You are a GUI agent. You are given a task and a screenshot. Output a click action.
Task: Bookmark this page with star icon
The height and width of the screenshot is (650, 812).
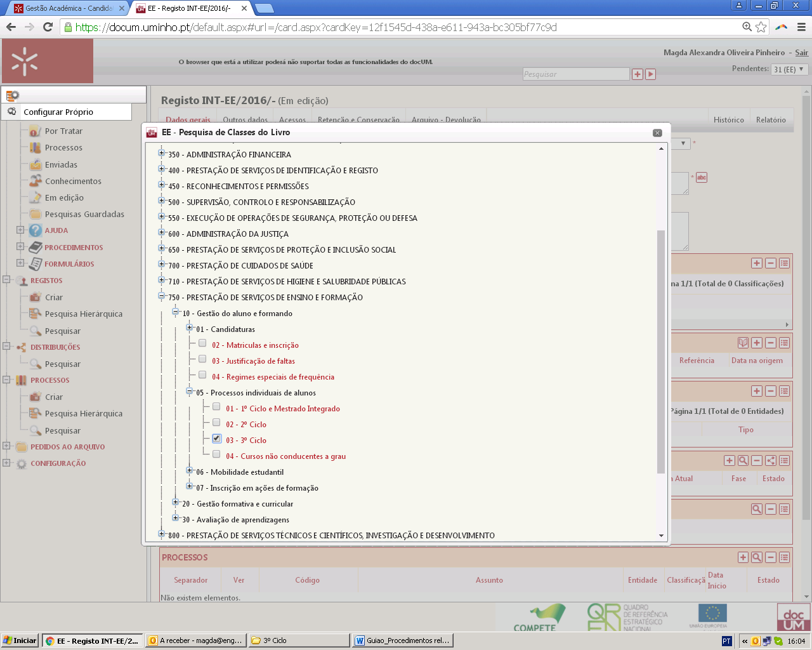click(x=761, y=27)
